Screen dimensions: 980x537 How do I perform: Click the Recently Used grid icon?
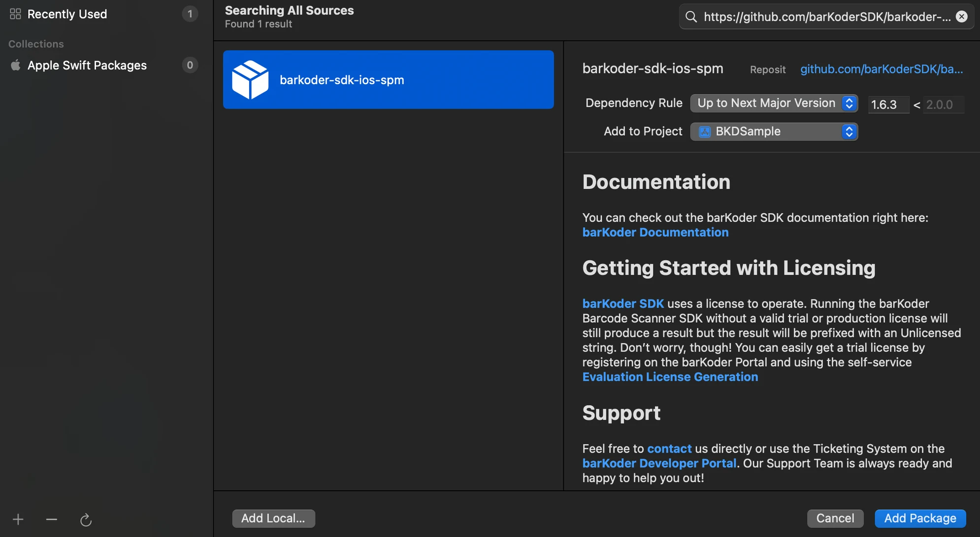point(15,14)
